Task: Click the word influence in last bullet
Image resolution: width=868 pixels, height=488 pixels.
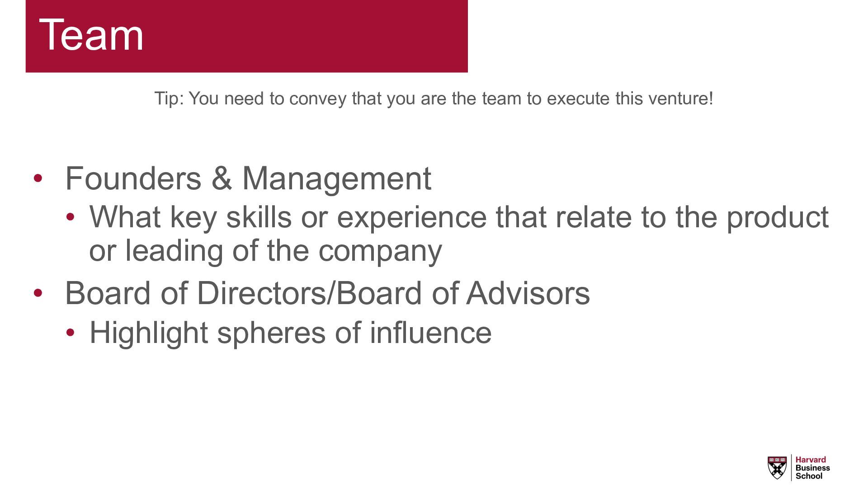Action: [430, 333]
